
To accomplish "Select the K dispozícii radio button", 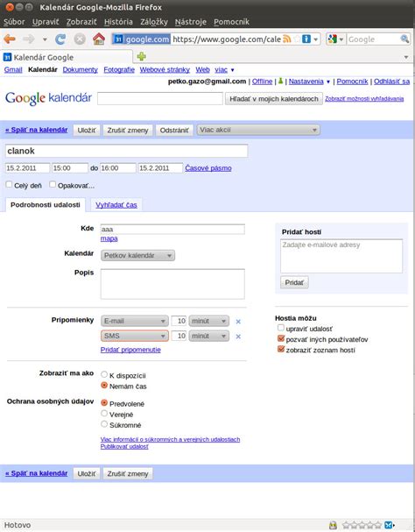I will tap(104, 374).
